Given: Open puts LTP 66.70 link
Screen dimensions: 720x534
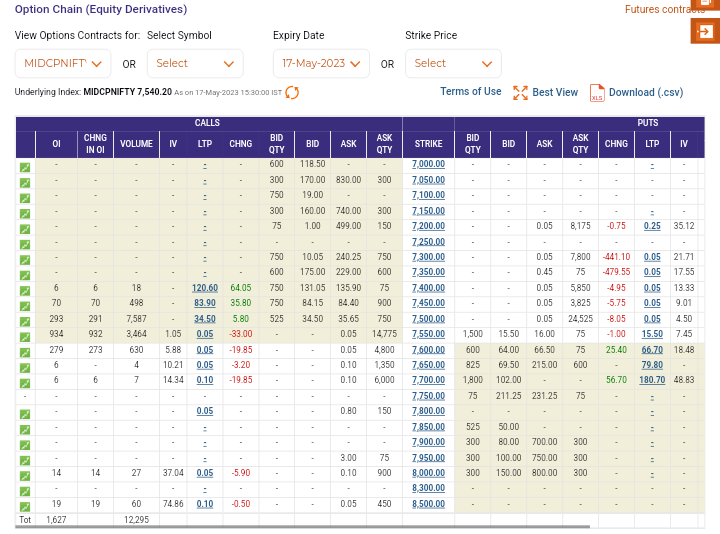Looking at the screenshot, I should tap(652, 350).
